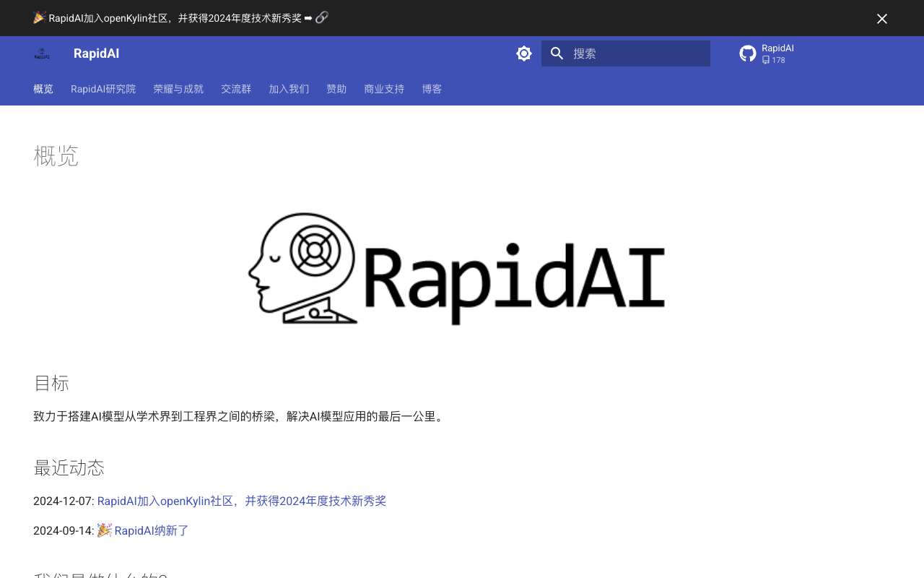Screen dimensions: 924x578
Task: Open the 赞助 tab
Action: (x=336, y=89)
